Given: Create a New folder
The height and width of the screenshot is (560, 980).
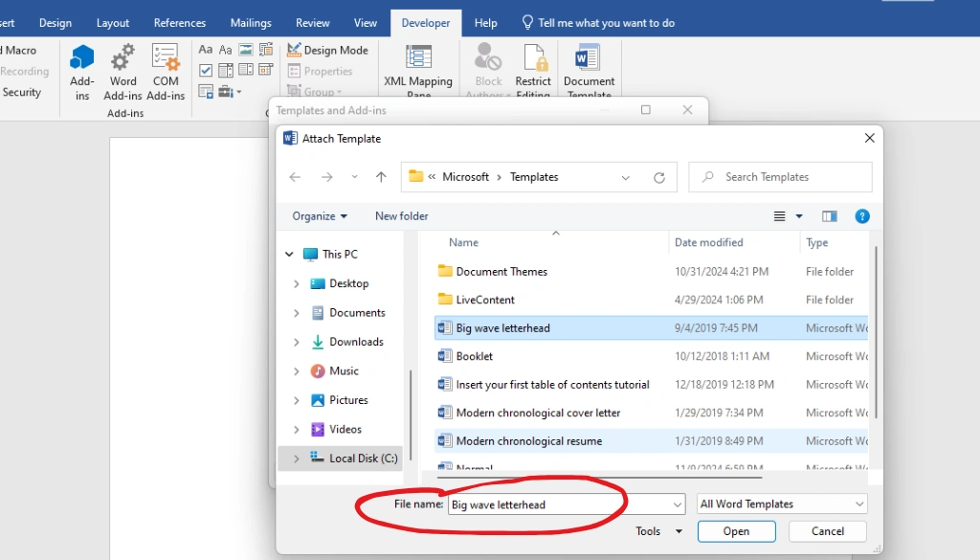Looking at the screenshot, I should point(402,216).
